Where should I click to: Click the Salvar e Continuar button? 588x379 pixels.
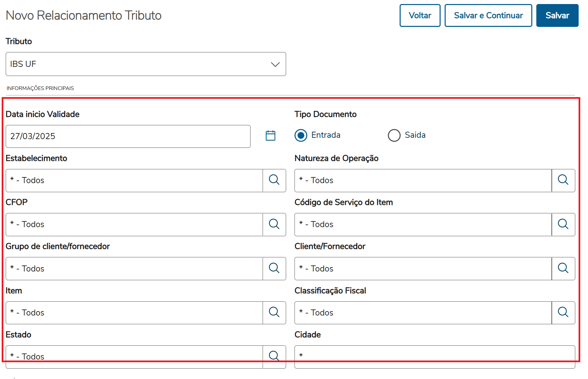(488, 15)
